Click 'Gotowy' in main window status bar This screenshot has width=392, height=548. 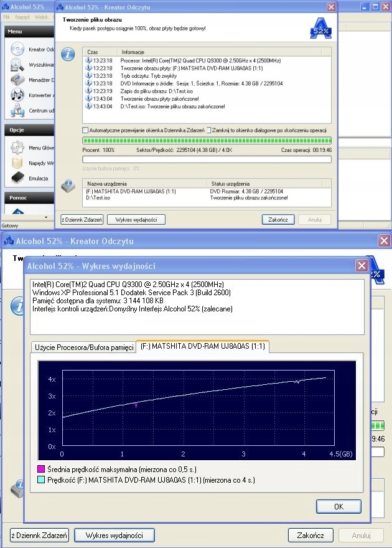(x=10, y=225)
